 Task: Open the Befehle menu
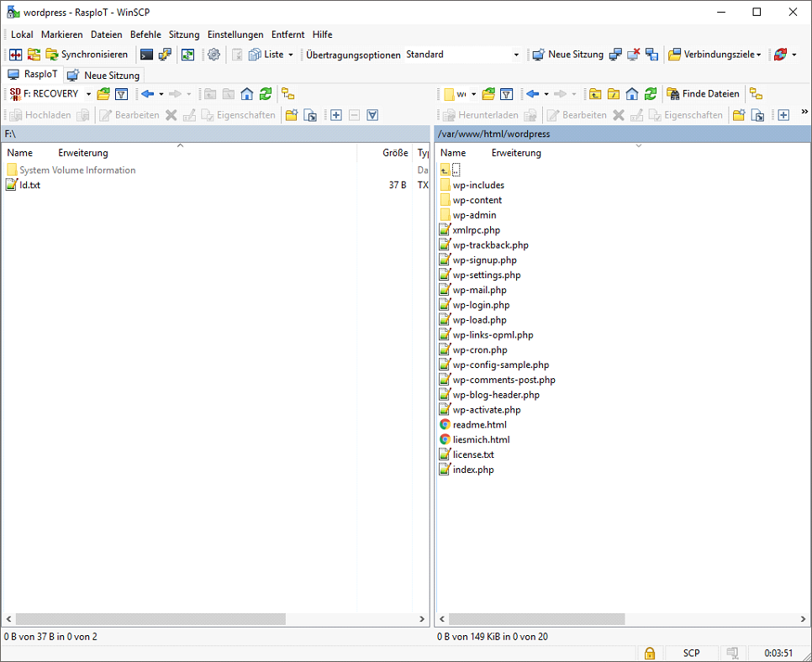(x=145, y=34)
